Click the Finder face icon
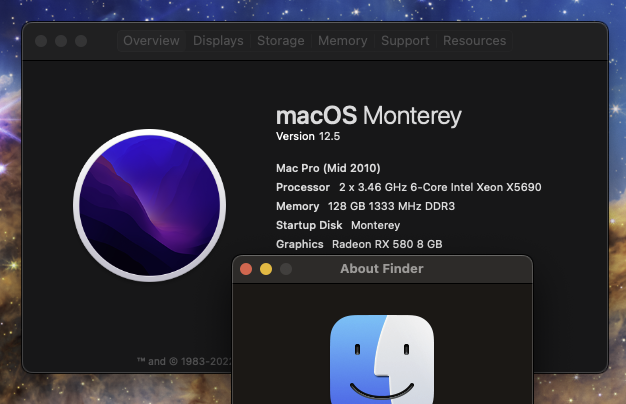The image size is (626, 404). 382,359
